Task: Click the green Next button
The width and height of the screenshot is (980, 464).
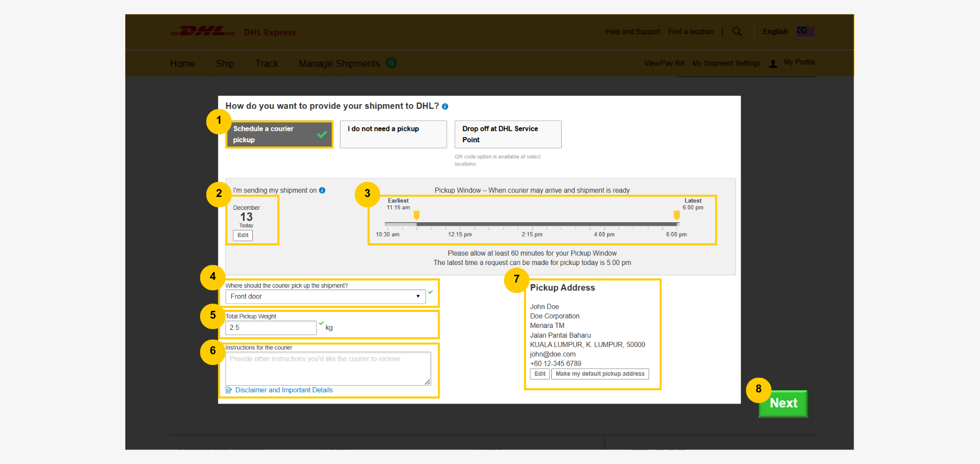Action: point(783,403)
